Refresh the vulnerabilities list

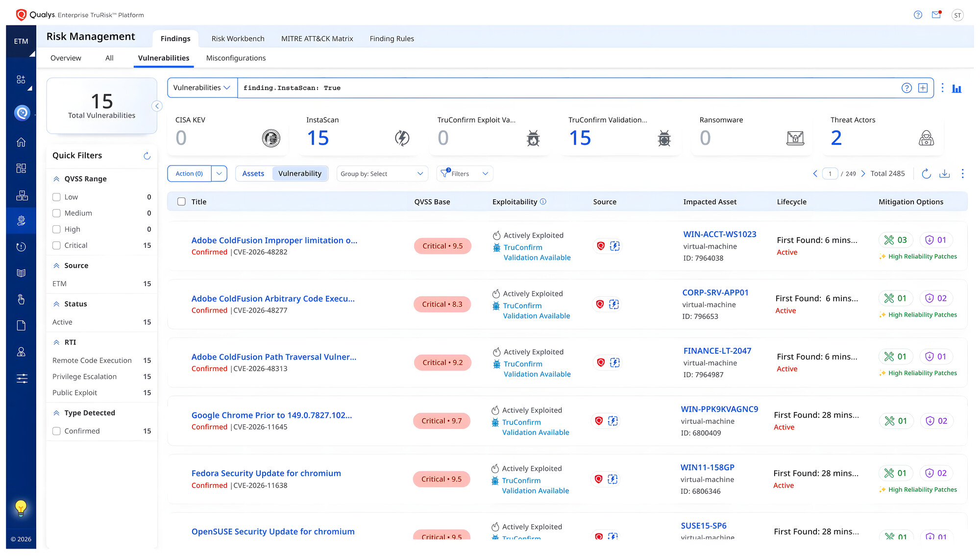pos(926,174)
